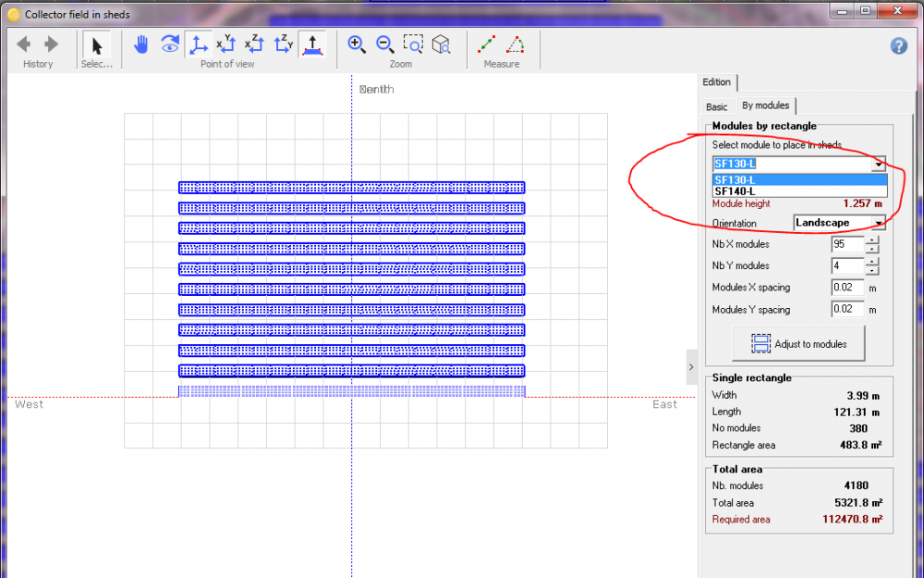
Task: Click the Zoom In magnifier
Action: point(357,43)
